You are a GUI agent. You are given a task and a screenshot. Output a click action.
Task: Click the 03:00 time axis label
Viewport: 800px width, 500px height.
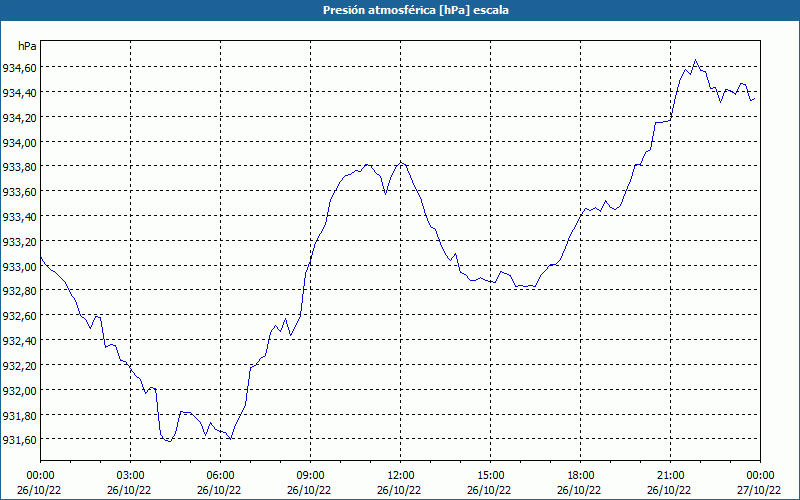coord(131,476)
